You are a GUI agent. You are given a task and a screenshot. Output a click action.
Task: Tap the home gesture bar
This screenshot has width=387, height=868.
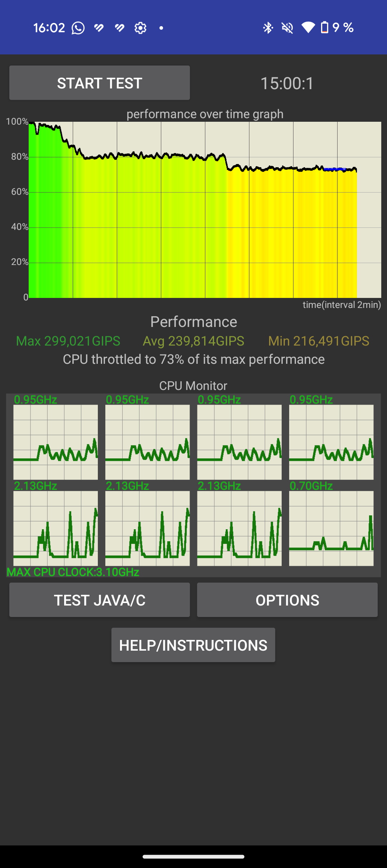pyautogui.click(x=193, y=857)
